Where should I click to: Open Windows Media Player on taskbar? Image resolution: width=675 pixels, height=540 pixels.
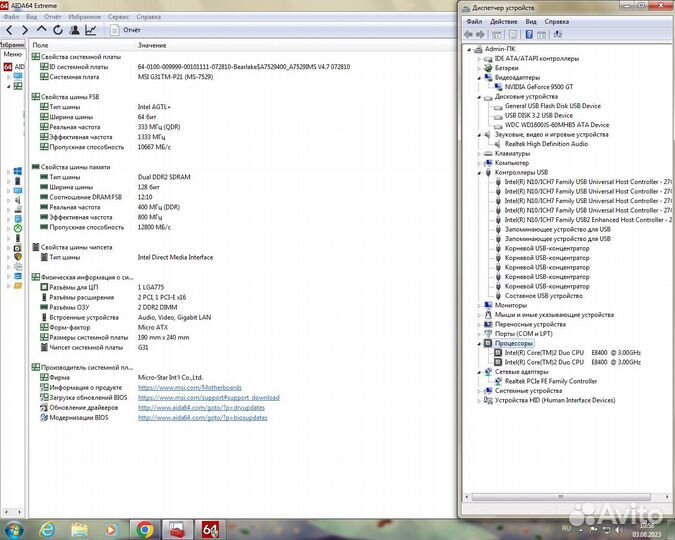pyautogui.click(x=111, y=529)
